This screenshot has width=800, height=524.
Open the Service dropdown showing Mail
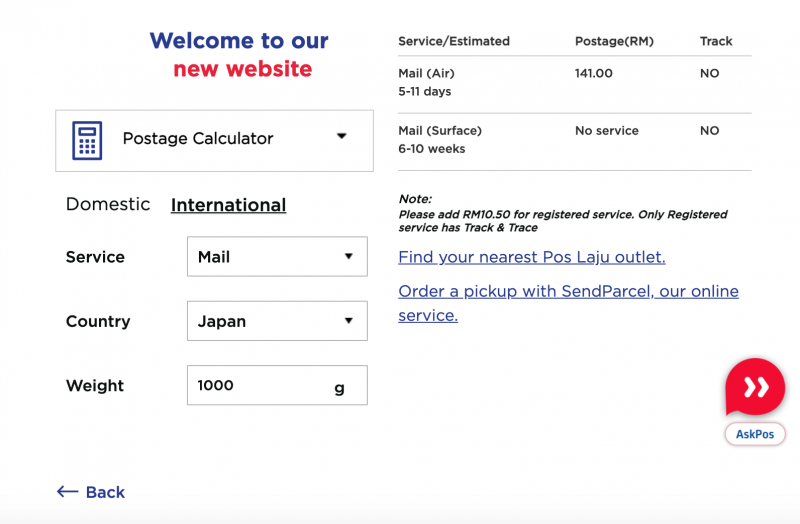277,257
